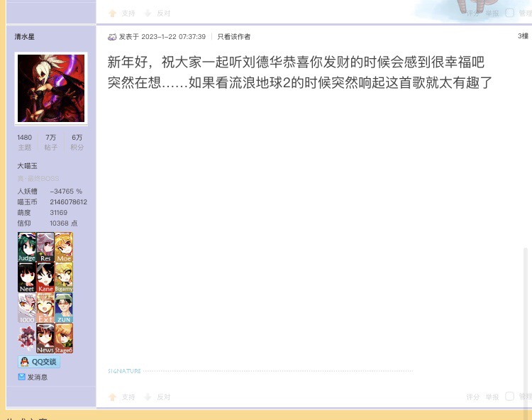532x420 pixels.
Task: Click the Bigamy badge icon
Action: tap(64, 278)
